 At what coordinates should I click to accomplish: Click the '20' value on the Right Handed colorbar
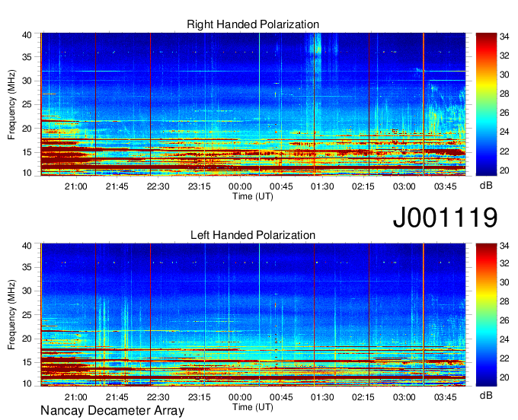504,170
